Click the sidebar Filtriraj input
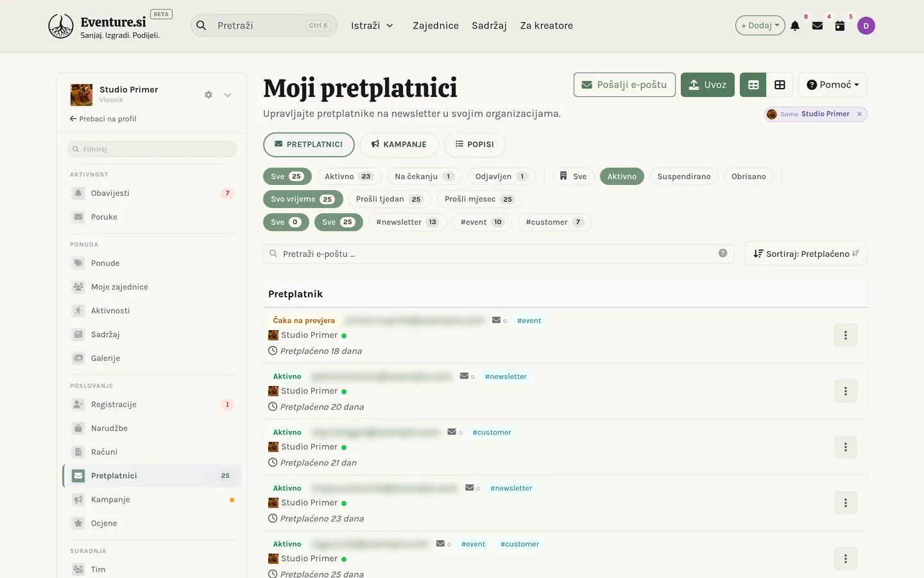924x578 pixels. click(x=152, y=149)
